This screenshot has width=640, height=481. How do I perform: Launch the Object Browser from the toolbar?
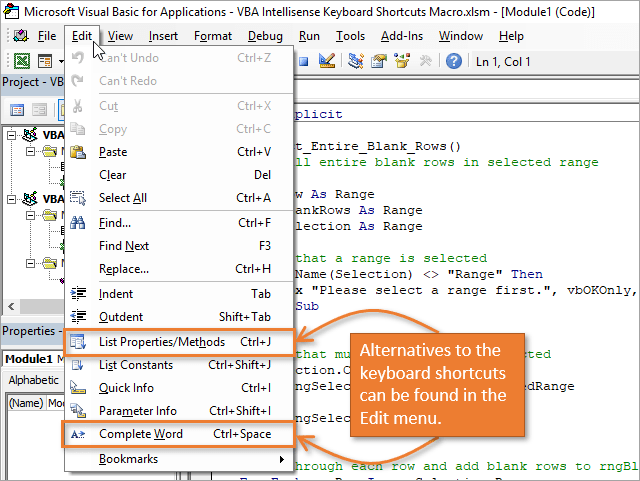click(401, 60)
